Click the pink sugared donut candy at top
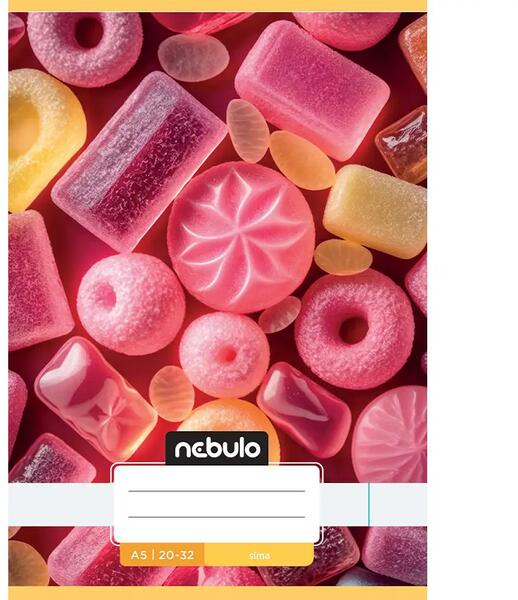Image resolution: width=518 pixels, height=600 pixels. coord(85,48)
